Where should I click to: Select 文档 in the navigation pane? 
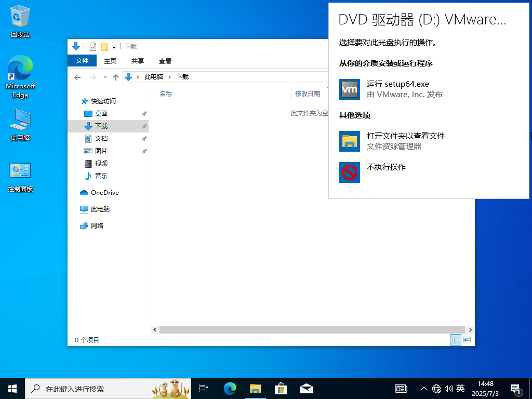tap(101, 138)
